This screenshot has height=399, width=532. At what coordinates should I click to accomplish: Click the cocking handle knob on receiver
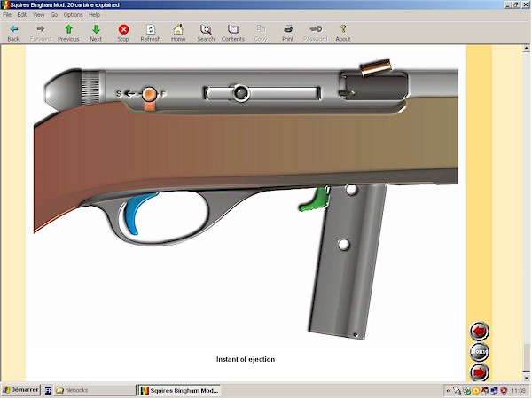click(241, 92)
